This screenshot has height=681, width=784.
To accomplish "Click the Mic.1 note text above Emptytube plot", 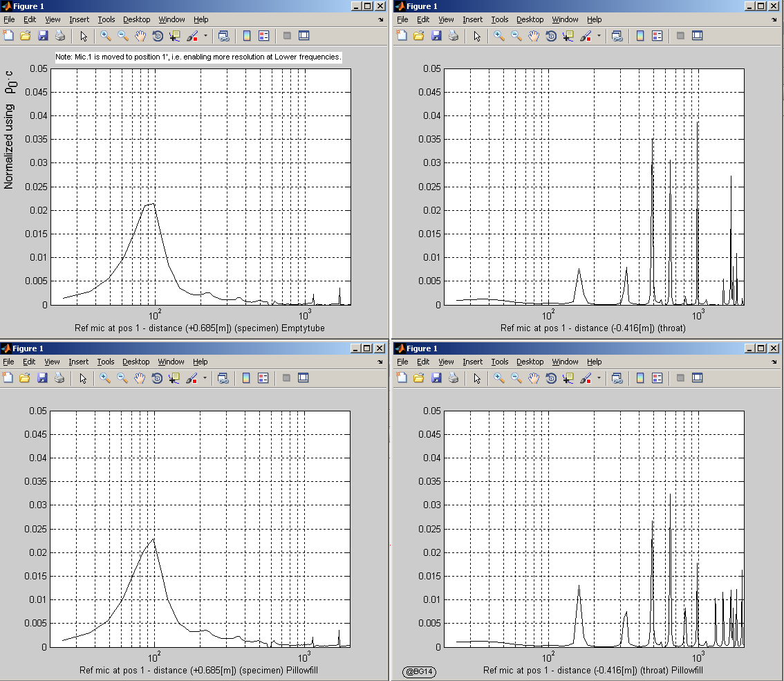I will point(198,57).
